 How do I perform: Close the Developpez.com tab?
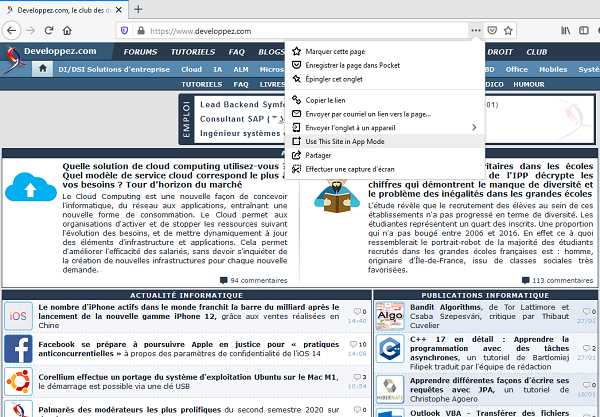(x=119, y=10)
